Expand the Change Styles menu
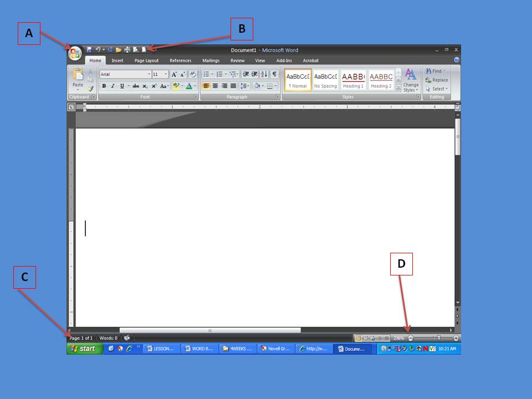532x399 pixels. (411, 80)
